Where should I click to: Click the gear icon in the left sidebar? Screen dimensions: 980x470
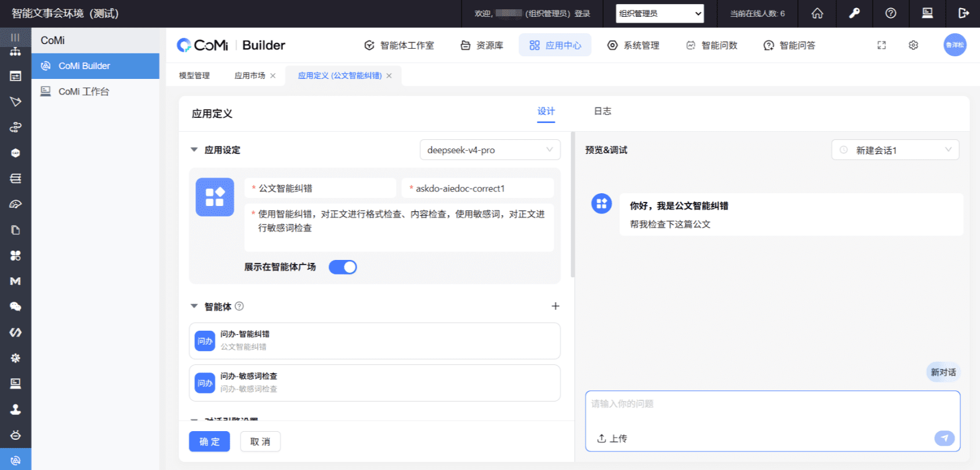click(x=15, y=358)
